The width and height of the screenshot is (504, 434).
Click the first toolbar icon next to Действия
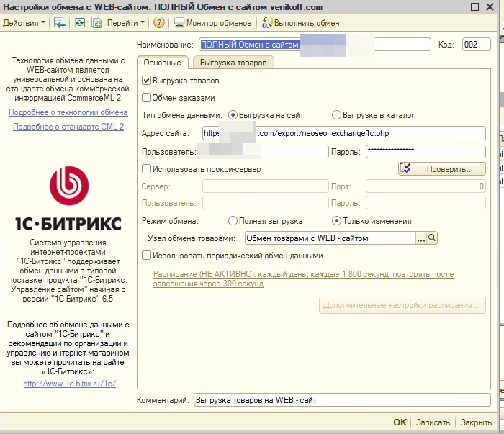pos(60,23)
